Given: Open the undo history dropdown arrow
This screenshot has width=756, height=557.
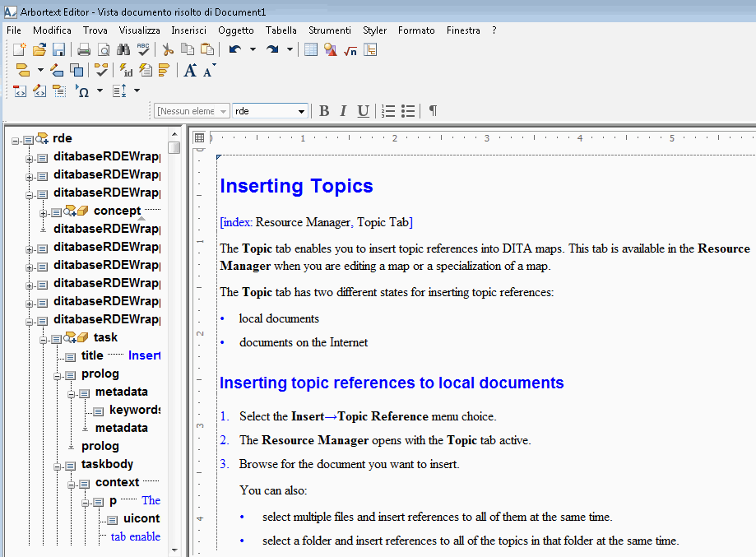Looking at the screenshot, I should point(253,49).
